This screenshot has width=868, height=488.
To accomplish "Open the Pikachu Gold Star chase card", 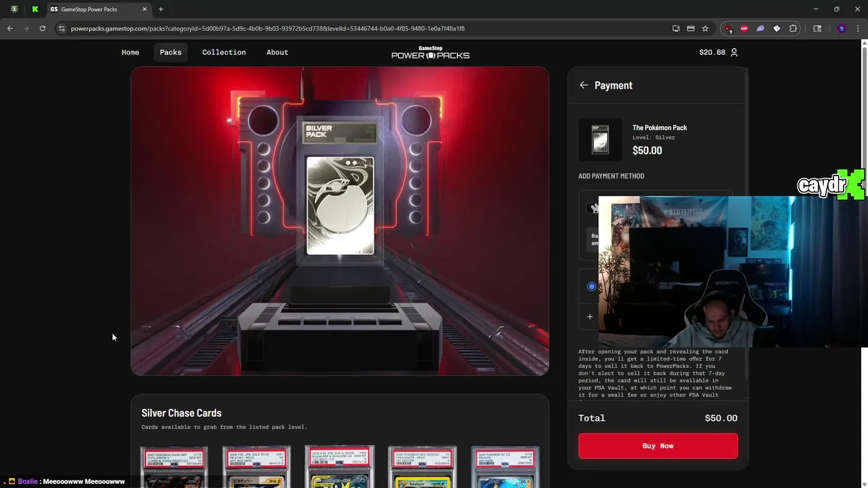I will tap(257, 467).
